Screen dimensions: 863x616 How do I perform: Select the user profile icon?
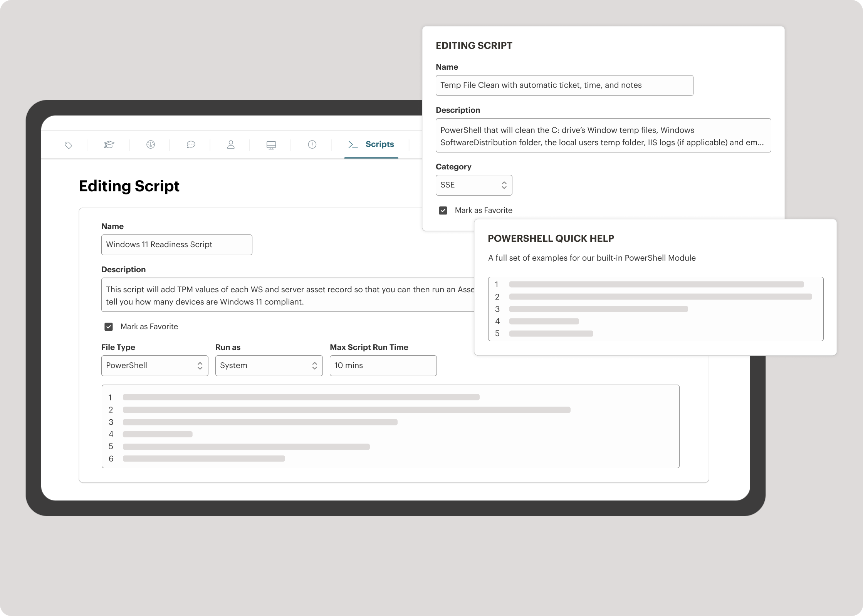point(230,145)
